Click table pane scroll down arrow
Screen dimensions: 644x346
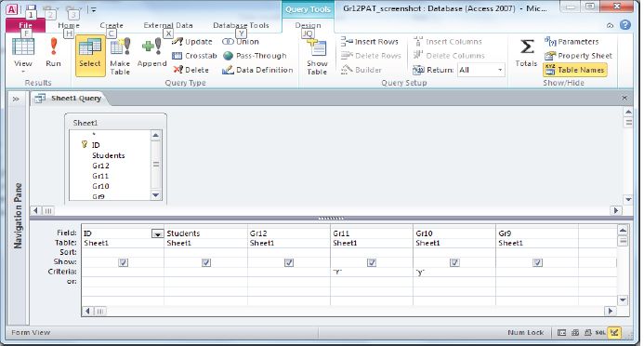[x=628, y=200]
